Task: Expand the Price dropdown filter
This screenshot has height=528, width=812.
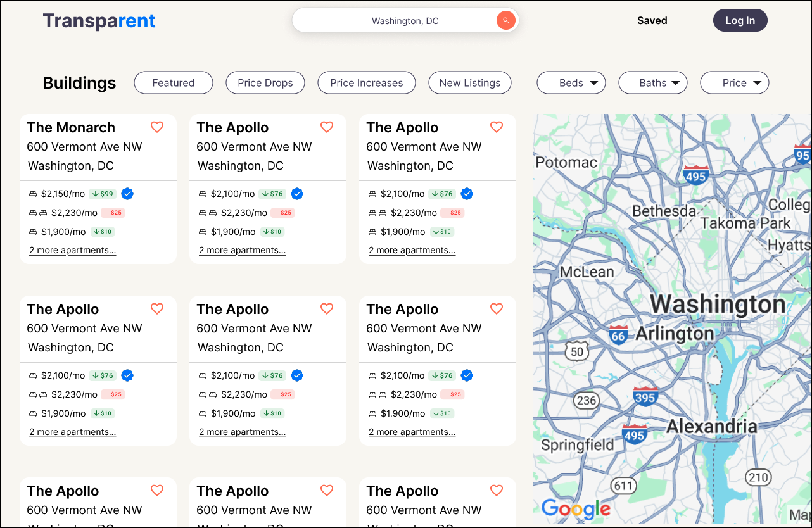Action: tap(735, 83)
